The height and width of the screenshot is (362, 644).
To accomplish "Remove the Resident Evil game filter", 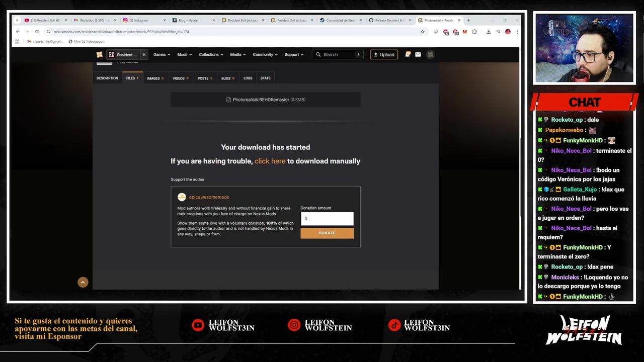I will [144, 54].
